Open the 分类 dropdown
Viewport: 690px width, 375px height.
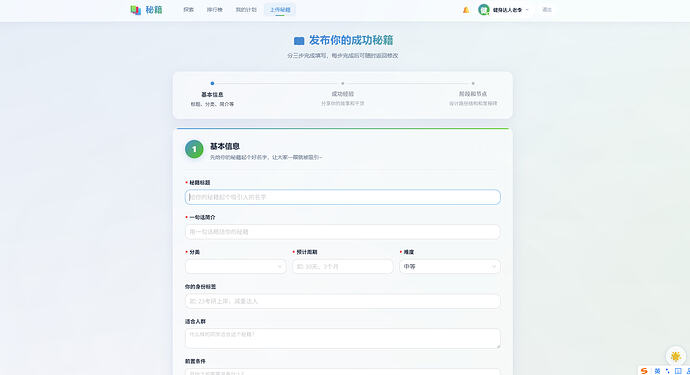click(235, 267)
